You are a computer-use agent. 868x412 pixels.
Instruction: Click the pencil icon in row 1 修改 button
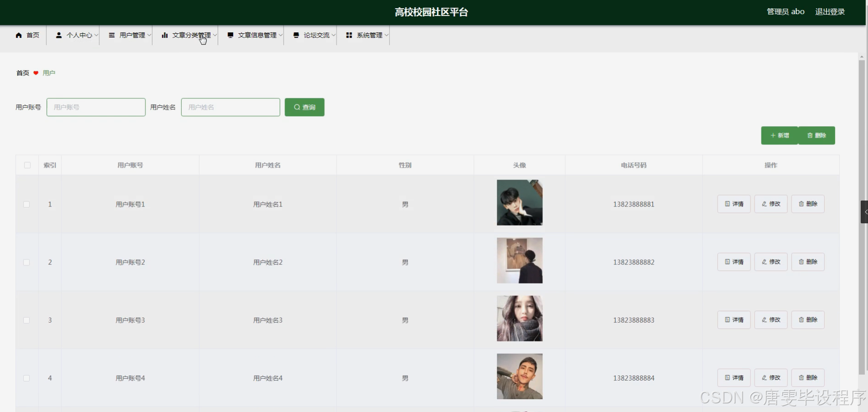(764, 204)
